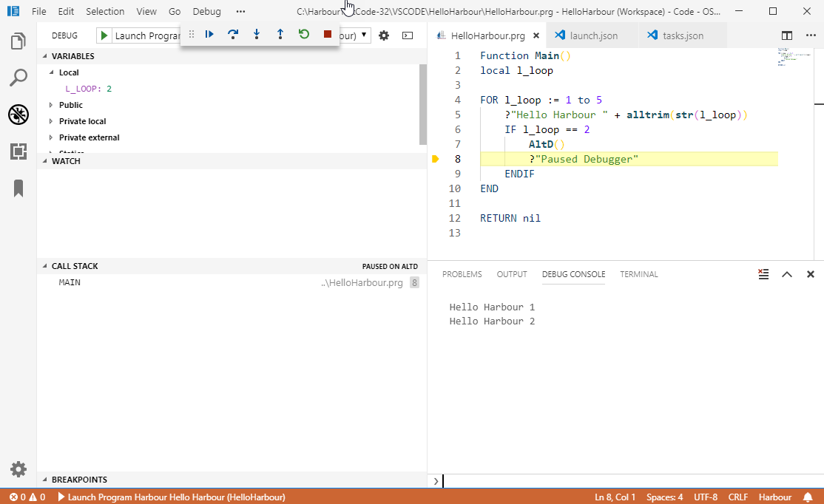
Task: Click the Step Out arrow icon
Action: [x=280, y=34]
